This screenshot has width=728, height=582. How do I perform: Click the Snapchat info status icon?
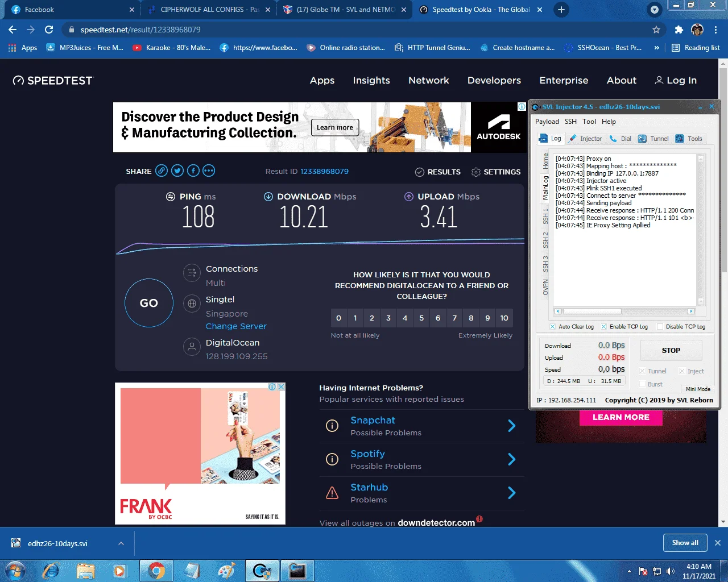[x=332, y=426]
